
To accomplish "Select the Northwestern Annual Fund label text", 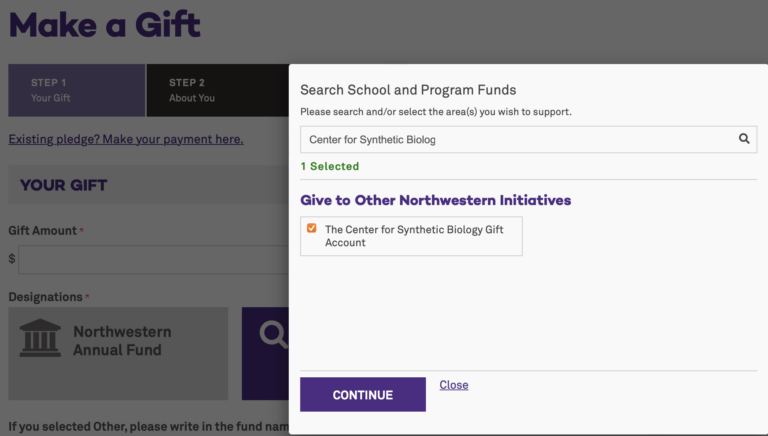I will (x=122, y=340).
